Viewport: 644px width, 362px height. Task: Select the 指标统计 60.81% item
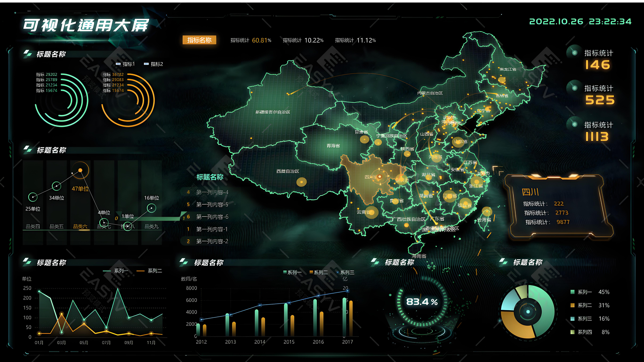pyautogui.click(x=251, y=40)
